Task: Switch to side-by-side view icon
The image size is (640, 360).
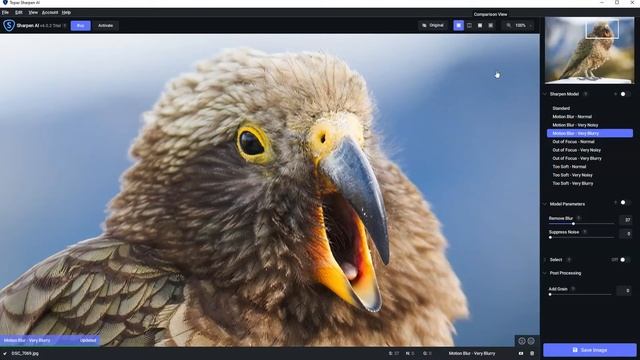Action: click(x=480, y=25)
